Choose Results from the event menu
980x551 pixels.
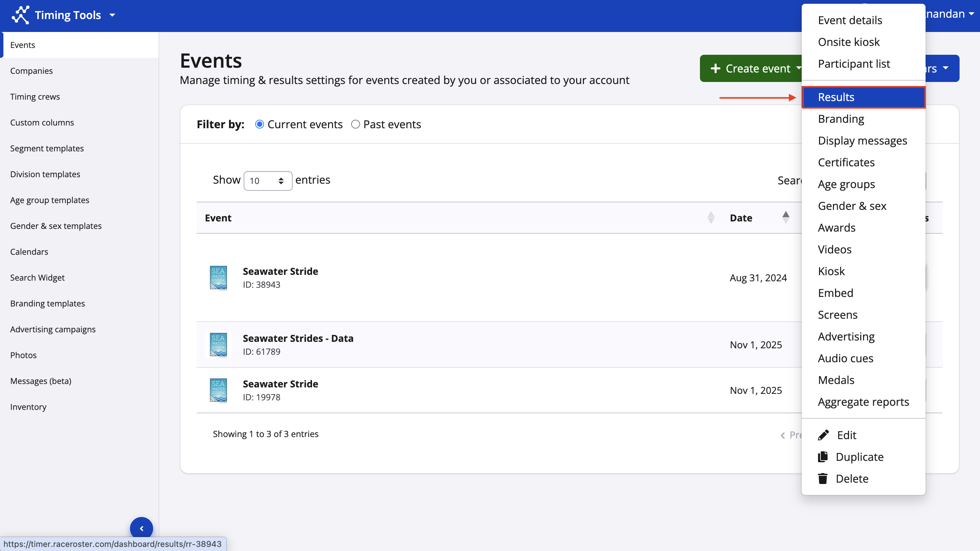click(836, 97)
